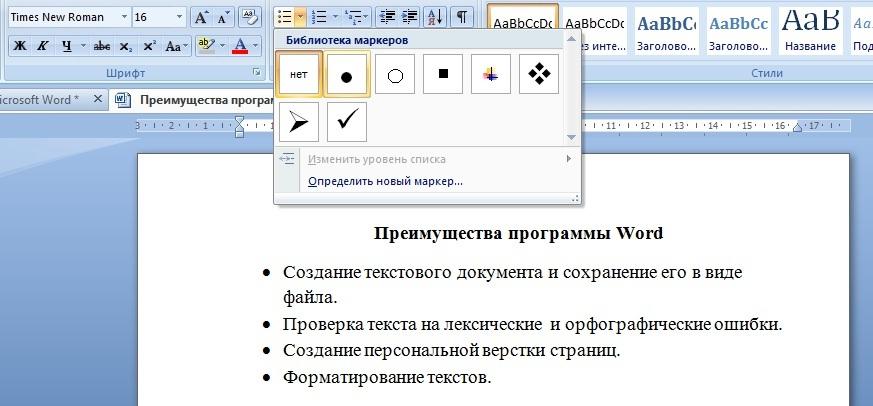Open the font size 16 dropdown
Screen dimensions: 873x406
click(x=178, y=18)
